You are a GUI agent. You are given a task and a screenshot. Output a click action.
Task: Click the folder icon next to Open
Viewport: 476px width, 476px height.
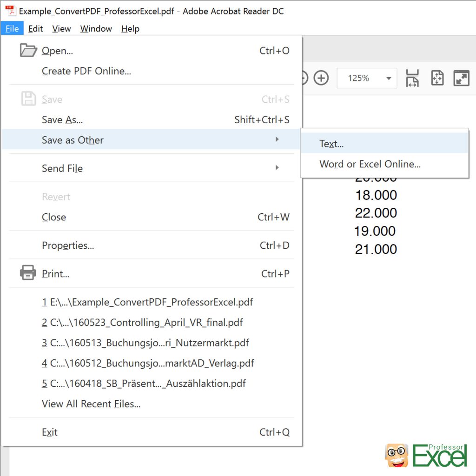tap(28, 50)
